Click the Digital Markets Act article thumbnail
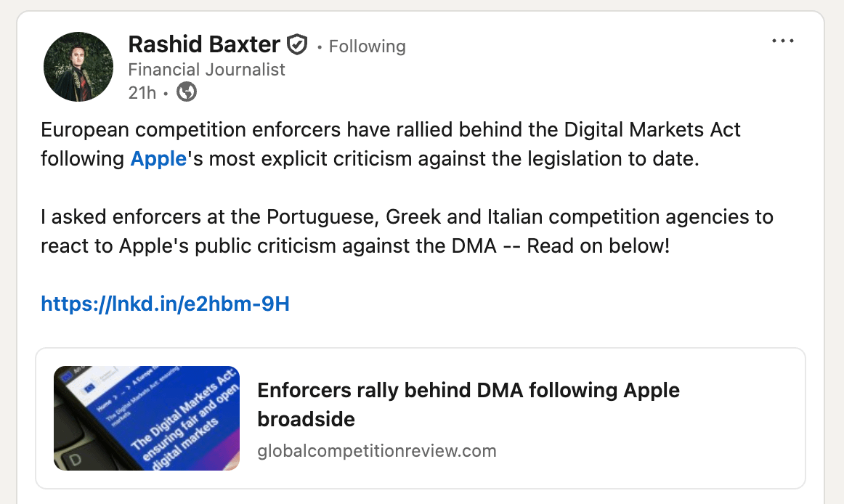844x504 pixels. [147, 418]
